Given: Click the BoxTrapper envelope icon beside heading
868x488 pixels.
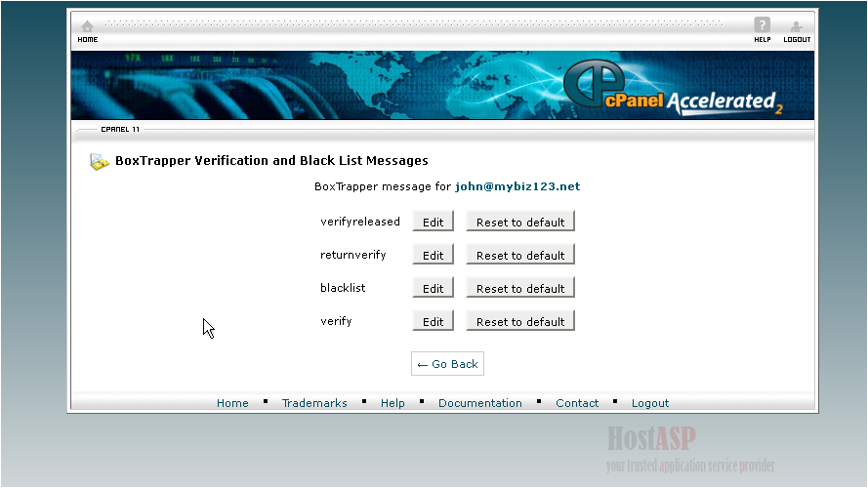Looking at the screenshot, I should (99, 161).
